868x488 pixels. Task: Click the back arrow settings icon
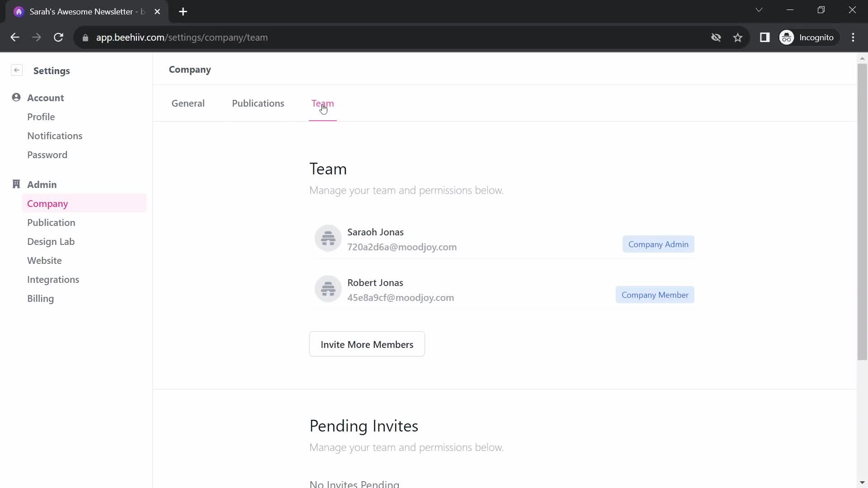[x=17, y=70]
